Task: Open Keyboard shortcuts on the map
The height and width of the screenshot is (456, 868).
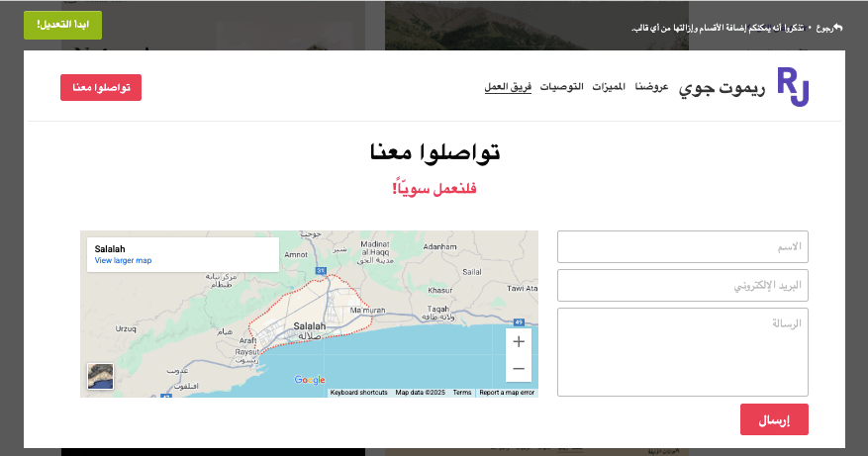Action: [358, 393]
